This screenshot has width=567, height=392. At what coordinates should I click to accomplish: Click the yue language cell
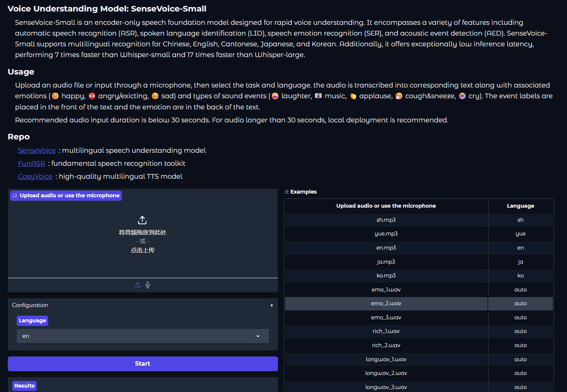(521, 234)
